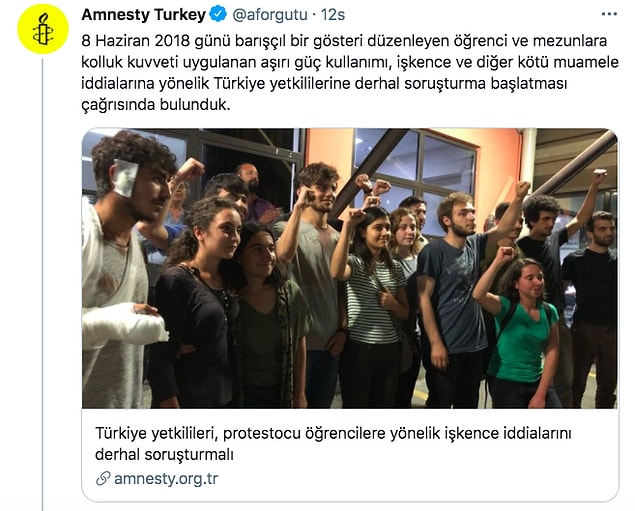Open the 12s timestamp permalink
This screenshot has width=635, height=511.
click(333, 15)
